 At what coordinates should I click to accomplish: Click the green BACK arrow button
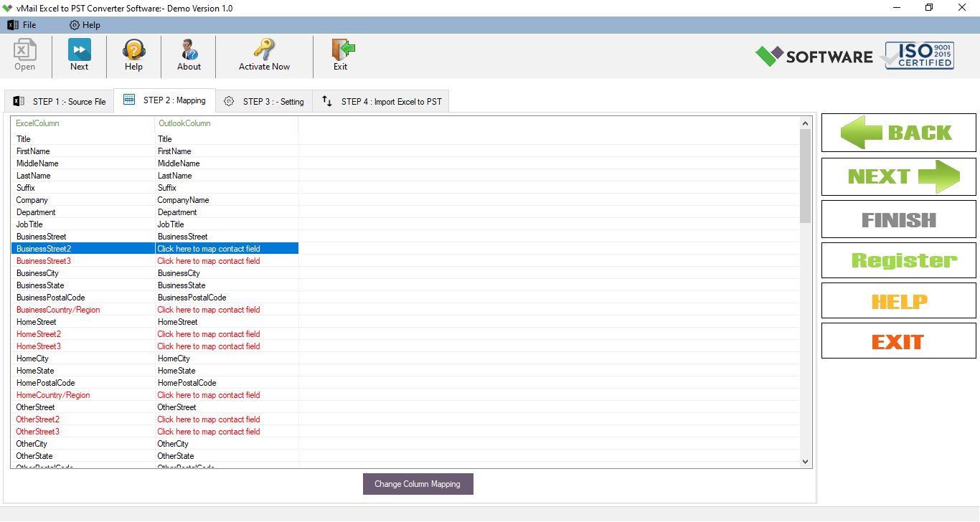(898, 133)
